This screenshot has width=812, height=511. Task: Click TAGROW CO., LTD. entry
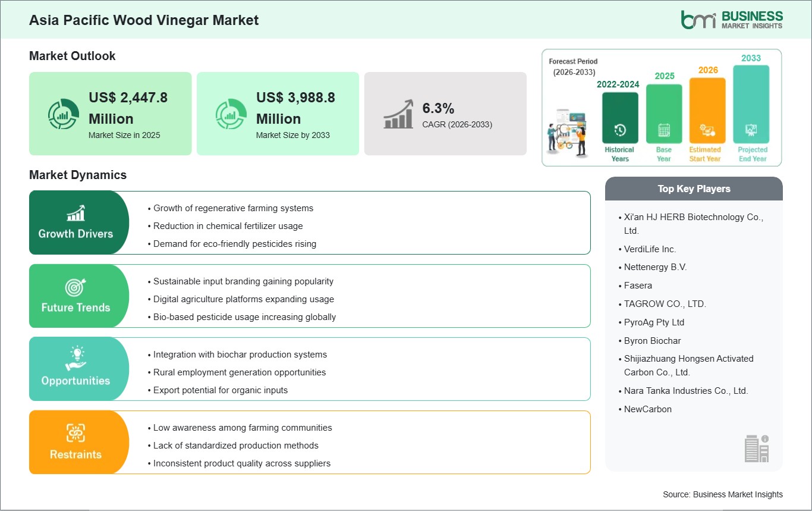coord(665,304)
